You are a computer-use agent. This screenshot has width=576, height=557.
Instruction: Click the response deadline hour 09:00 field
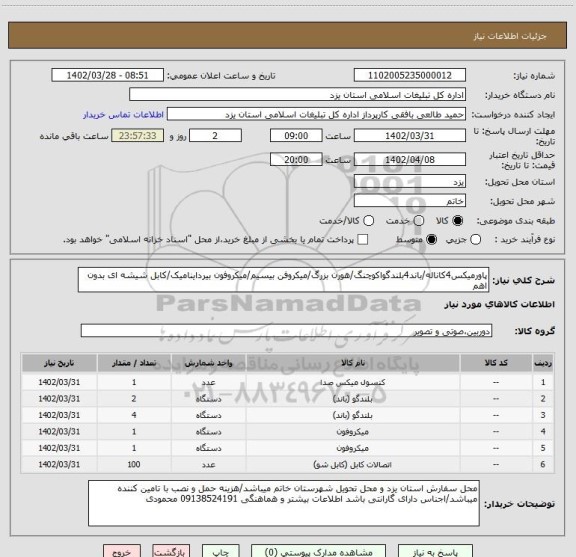pyautogui.click(x=296, y=136)
